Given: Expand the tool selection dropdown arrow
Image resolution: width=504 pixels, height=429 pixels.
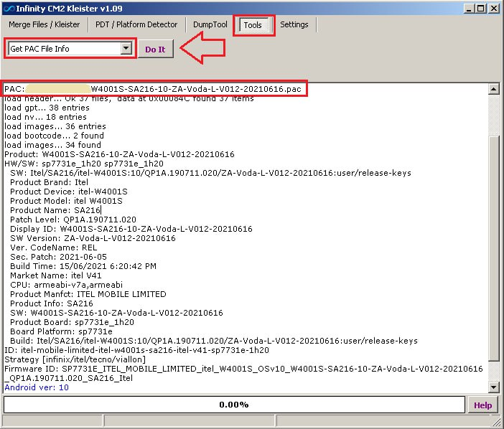Looking at the screenshot, I should [127, 49].
